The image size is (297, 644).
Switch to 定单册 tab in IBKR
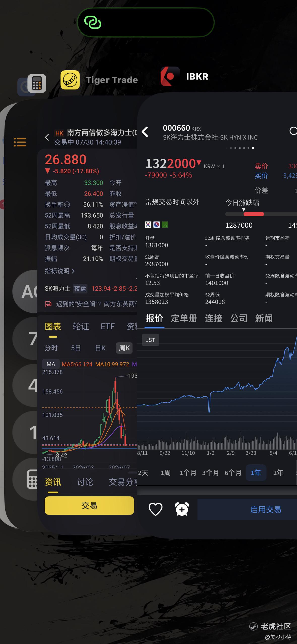tap(184, 318)
